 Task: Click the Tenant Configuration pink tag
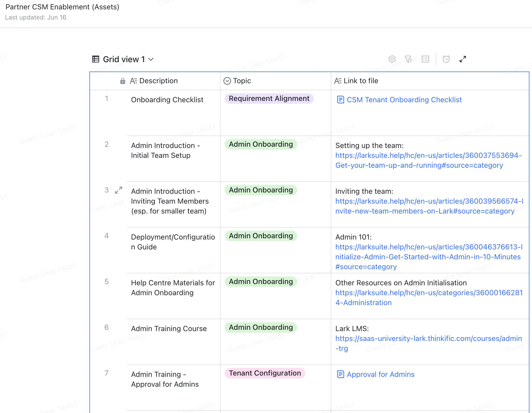[265, 373]
